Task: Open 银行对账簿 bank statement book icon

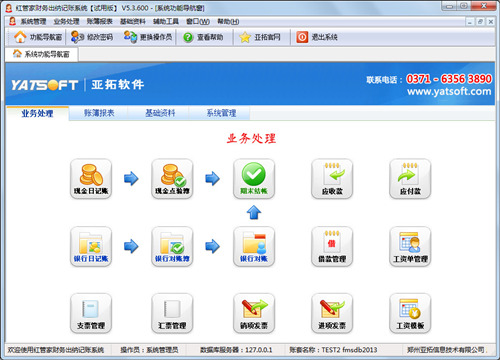Action: tap(172, 247)
